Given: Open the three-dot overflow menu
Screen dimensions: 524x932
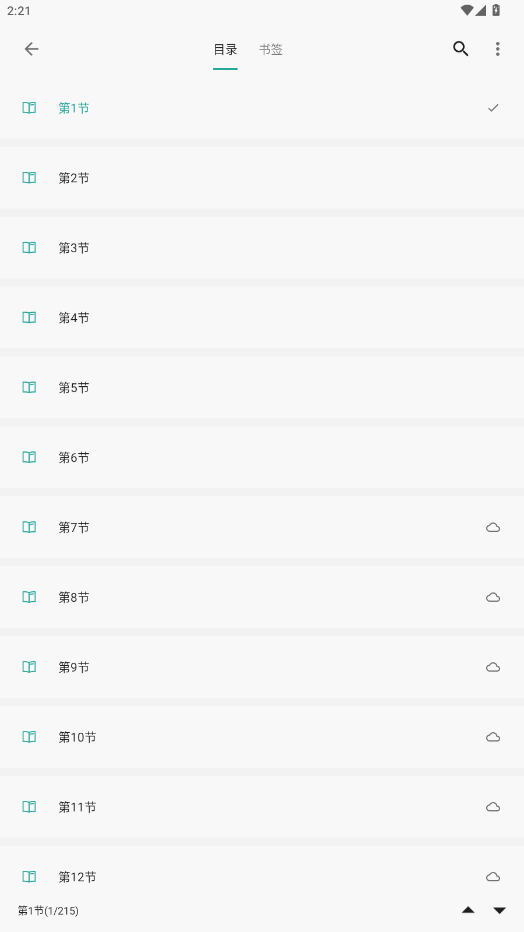Looking at the screenshot, I should tap(497, 49).
